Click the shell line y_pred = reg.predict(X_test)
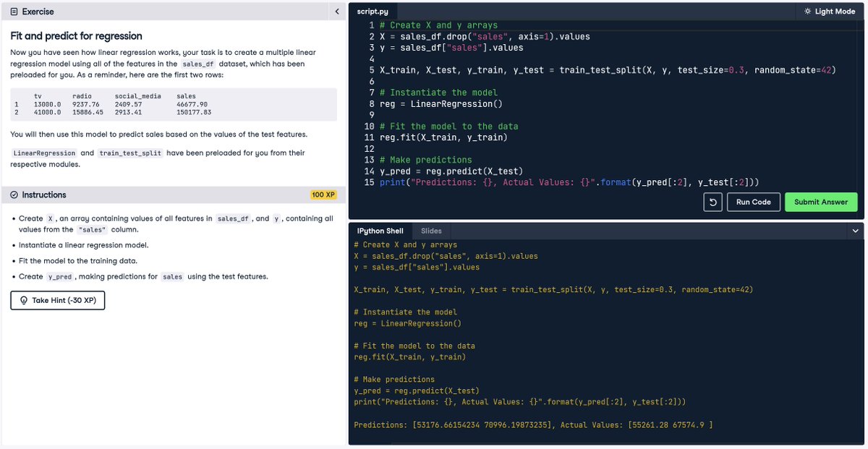 click(416, 390)
